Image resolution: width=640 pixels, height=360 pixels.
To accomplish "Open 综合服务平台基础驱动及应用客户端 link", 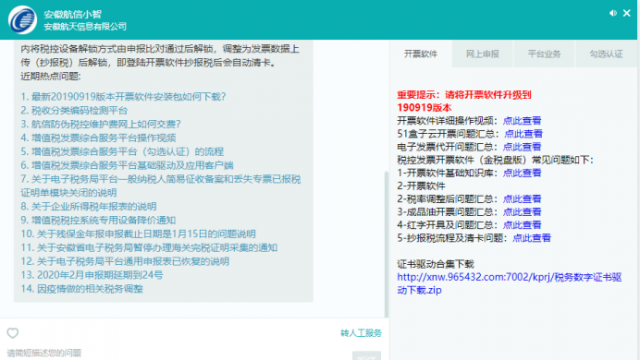I will tap(127, 165).
